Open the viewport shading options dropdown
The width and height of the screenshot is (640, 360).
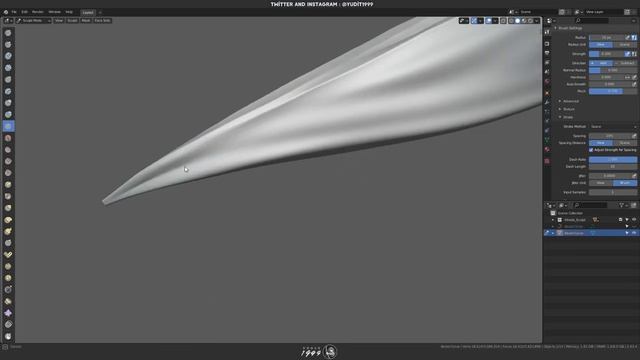tap(537, 21)
